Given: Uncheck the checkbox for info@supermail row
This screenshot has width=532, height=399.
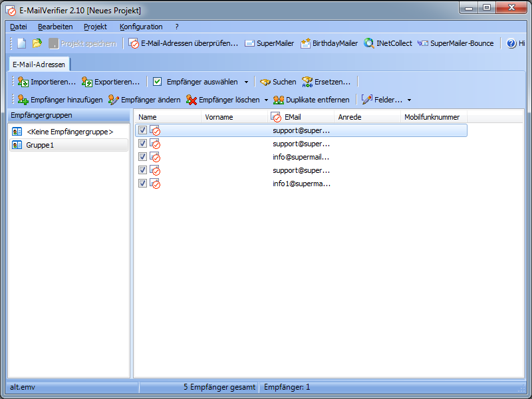Looking at the screenshot, I should [142, 157].
